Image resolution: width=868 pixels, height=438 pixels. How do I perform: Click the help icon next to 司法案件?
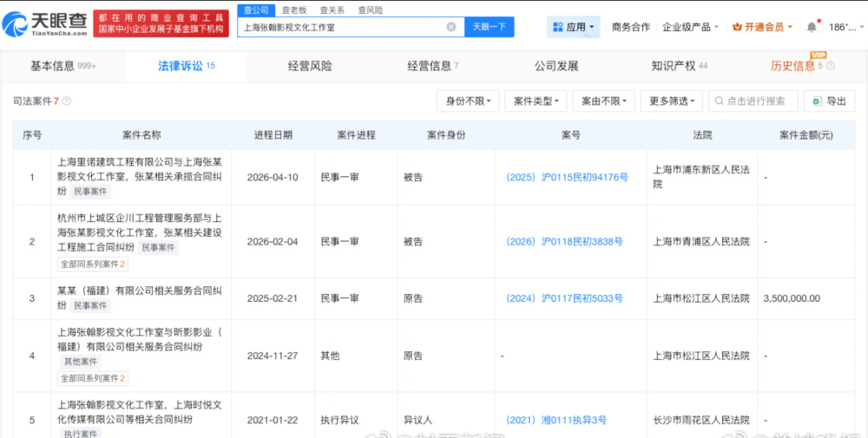click(67, 101)
